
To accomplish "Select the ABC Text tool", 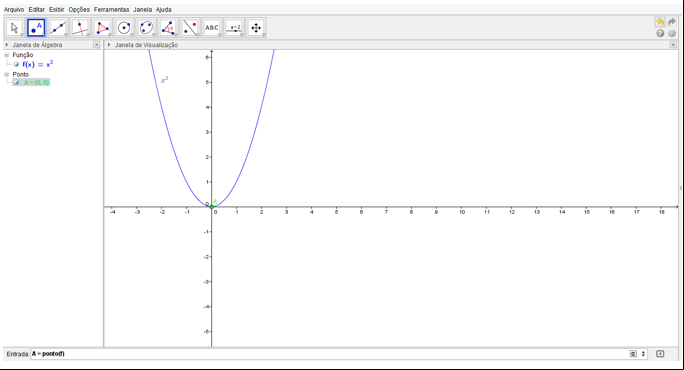I will click(212, 28).
